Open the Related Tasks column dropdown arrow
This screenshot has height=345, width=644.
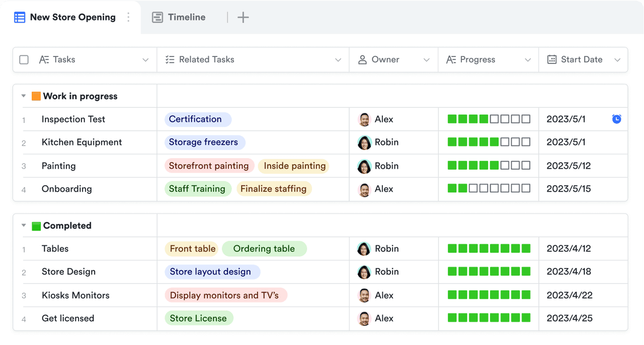pos(338,60)
